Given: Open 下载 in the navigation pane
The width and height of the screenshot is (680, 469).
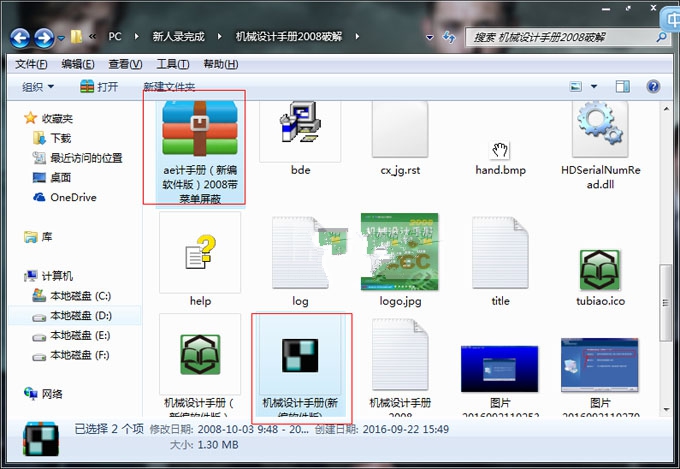Looking at the screenshot, I should point(60,138).
